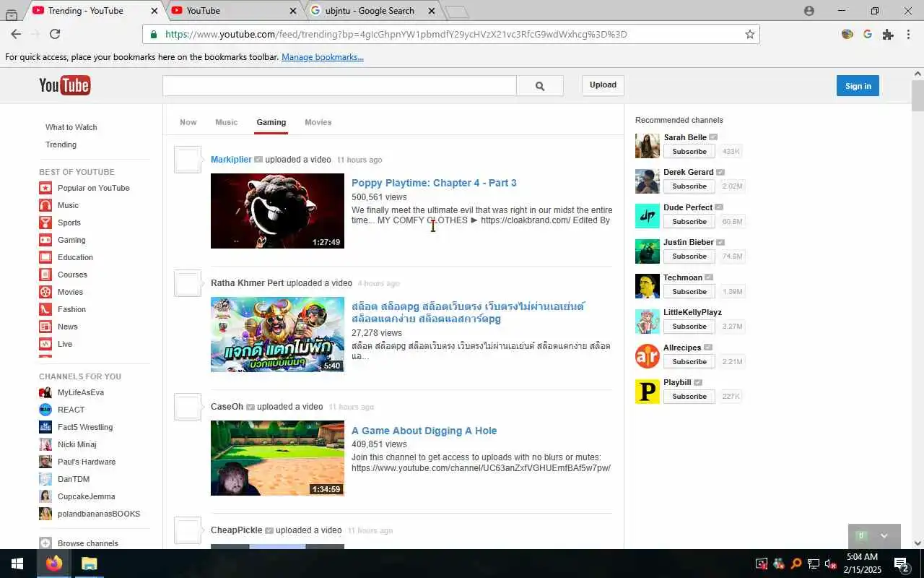Select the Gaming trending tab

click(x=271, y=122)
